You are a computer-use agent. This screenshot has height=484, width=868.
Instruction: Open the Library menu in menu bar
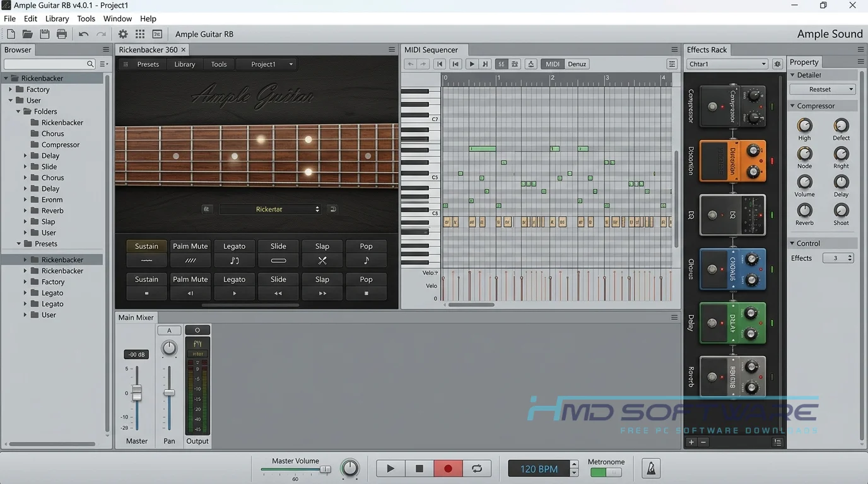57,19
